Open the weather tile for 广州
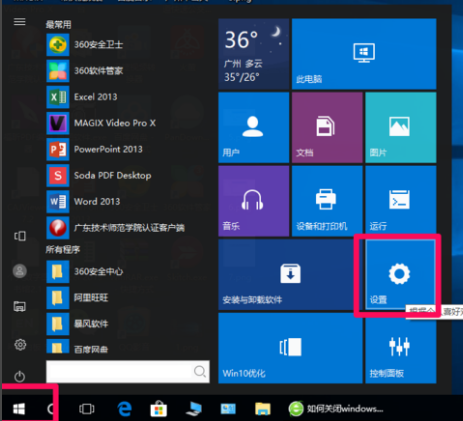463x421 pixels. (x=254, y=54)
